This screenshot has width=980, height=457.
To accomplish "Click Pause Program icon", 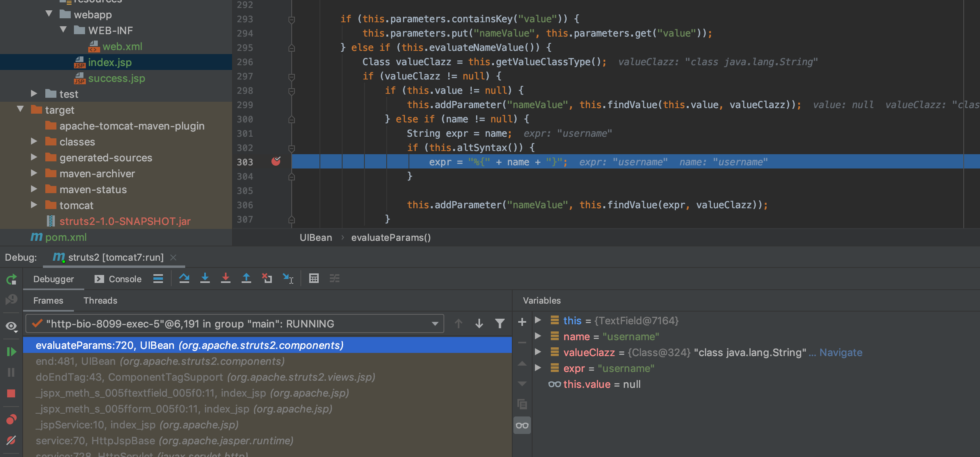I will click(11, 372).
